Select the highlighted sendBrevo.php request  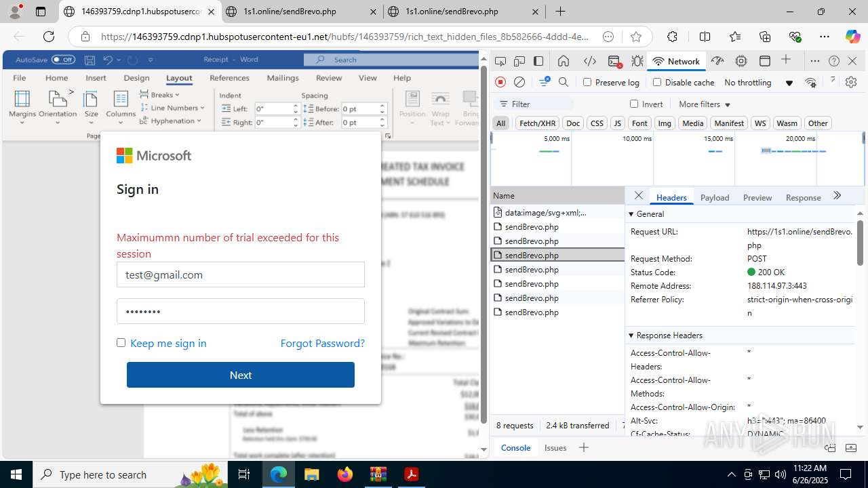(x=557, y=256)
